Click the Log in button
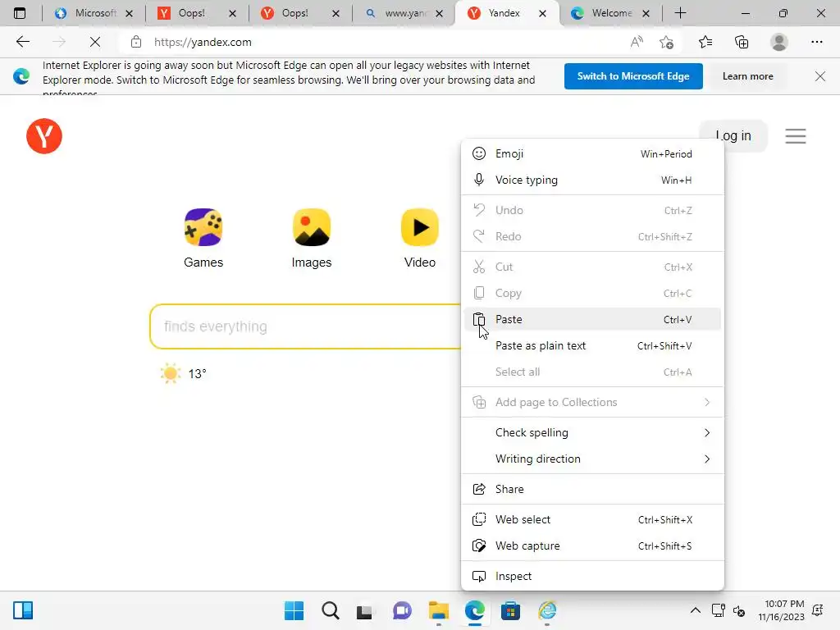Image resolution: width=840 pixels, height=630 pixels. 733,136
